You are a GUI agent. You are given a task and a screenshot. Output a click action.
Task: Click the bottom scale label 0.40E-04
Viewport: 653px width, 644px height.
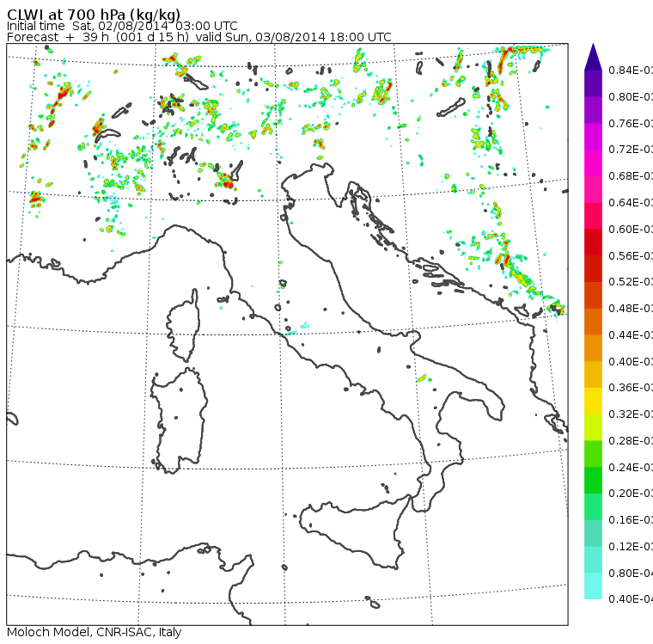(x=631, y=599)
